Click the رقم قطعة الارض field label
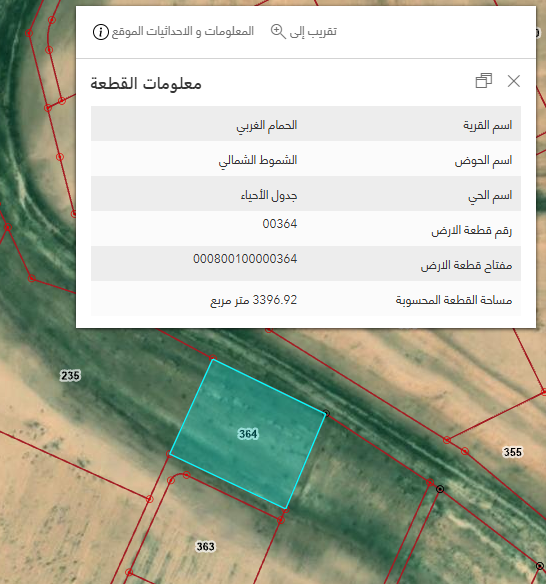Screen dimensions: 546x584 click(472, 231)
